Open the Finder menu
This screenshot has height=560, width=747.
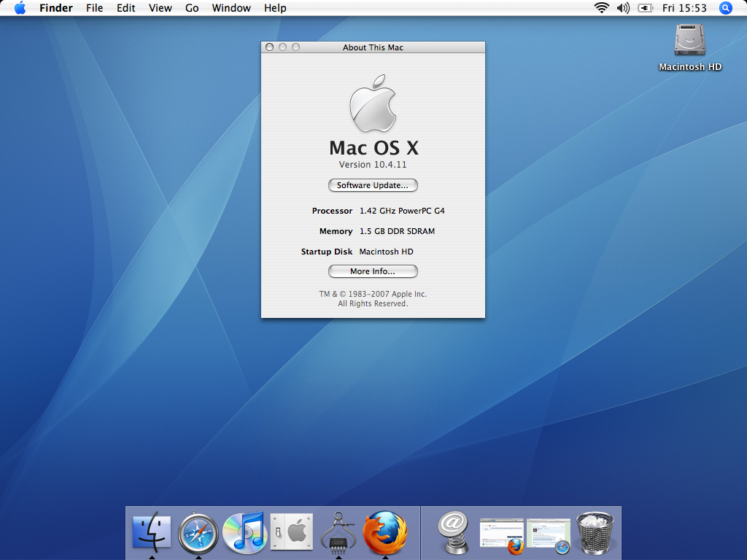(55, 8)
